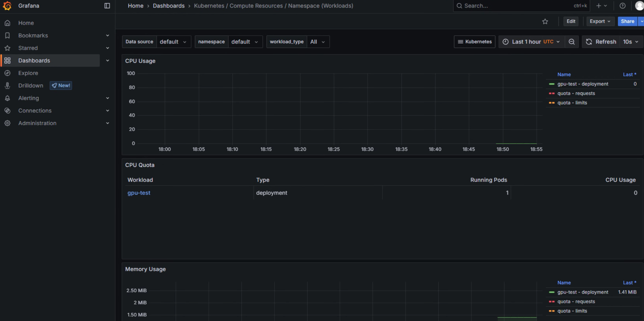Click the Dashboards grid icon in sidebar
644x321 pixels.
tap(8, 61)
